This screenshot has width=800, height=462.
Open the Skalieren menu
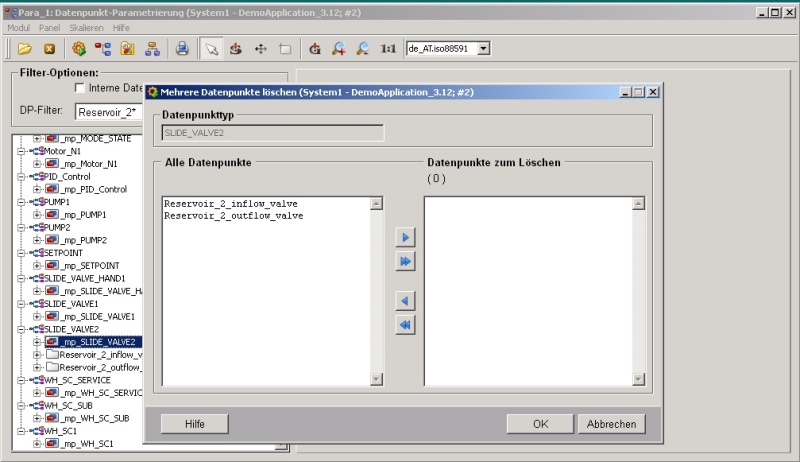click(x=87, y=28)
